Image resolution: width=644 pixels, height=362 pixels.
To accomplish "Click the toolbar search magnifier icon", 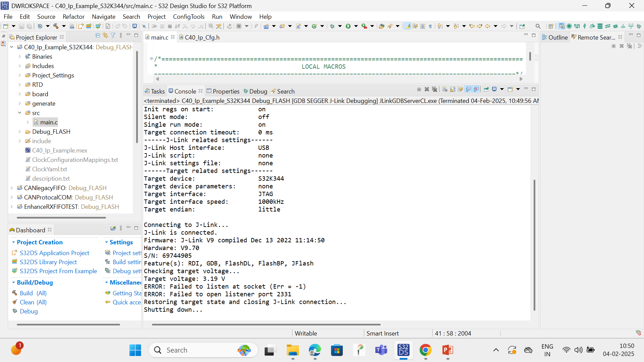I will click(x=538, y=26).
